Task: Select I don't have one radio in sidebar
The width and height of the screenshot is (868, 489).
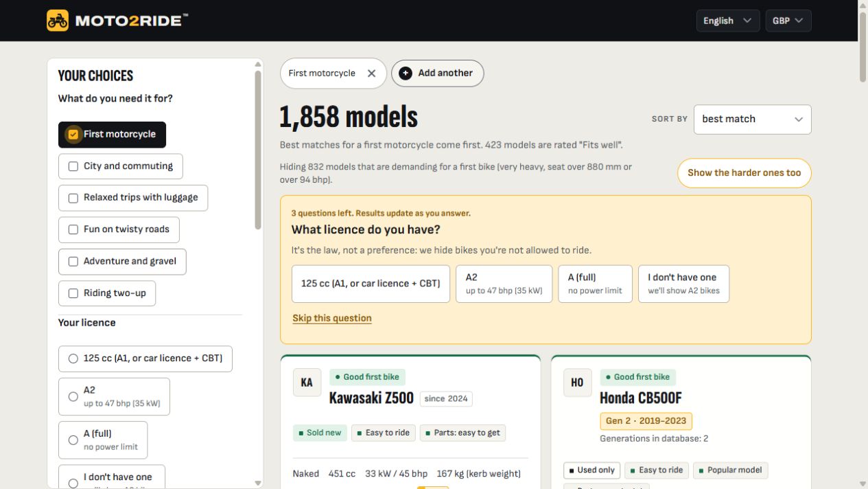Action: [x=73, y=483]
